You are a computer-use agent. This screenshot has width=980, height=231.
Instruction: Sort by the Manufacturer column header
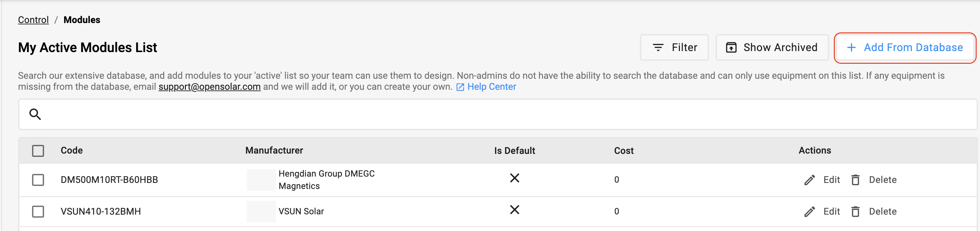pos(274,150)
